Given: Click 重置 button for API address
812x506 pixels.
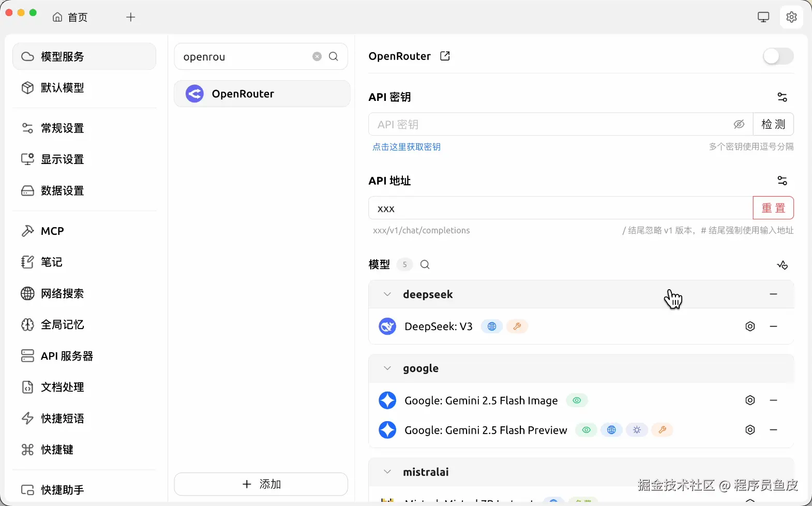Looking at the screenshot, I should 773,208.
